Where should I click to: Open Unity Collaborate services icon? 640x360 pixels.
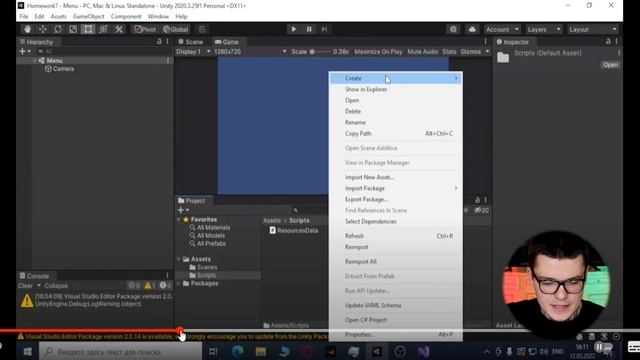(453, 29)
